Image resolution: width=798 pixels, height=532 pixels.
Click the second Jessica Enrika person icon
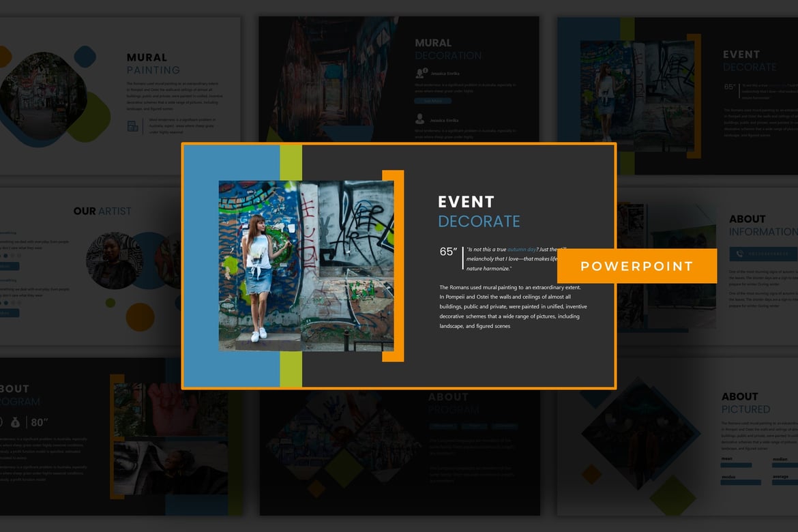pyautogui.click(x=420, y=119)
